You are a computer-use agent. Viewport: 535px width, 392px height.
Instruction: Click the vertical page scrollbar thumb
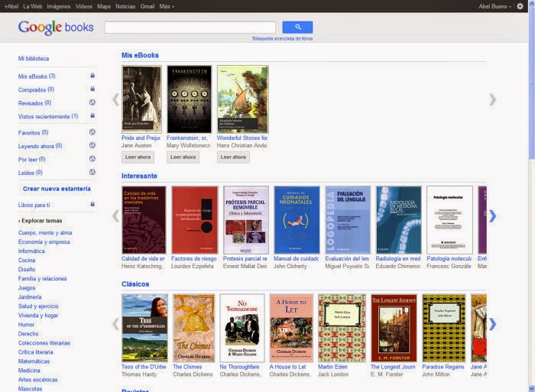click(531, 82)
